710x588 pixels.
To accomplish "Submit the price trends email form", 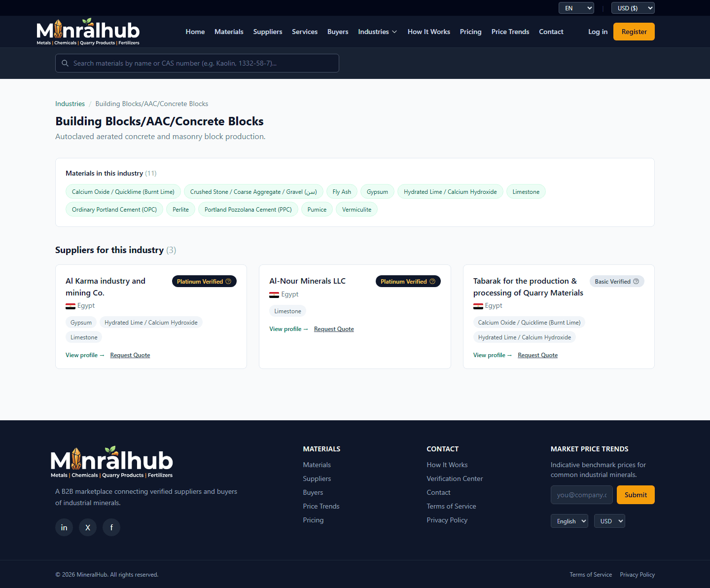I will (636, 495).
